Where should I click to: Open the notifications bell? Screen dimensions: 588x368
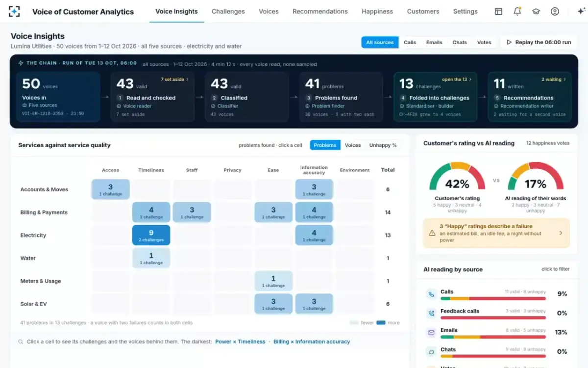coord(517,11)
